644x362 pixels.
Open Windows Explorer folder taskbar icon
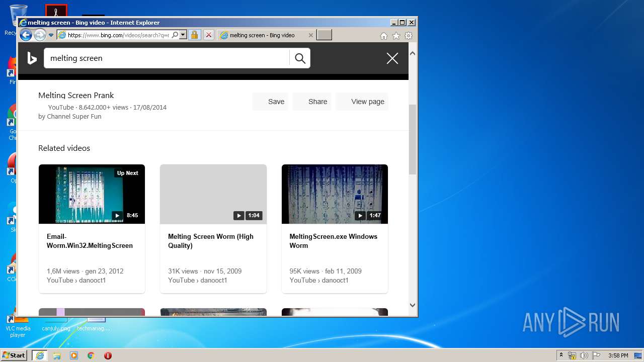click(57, 355)
